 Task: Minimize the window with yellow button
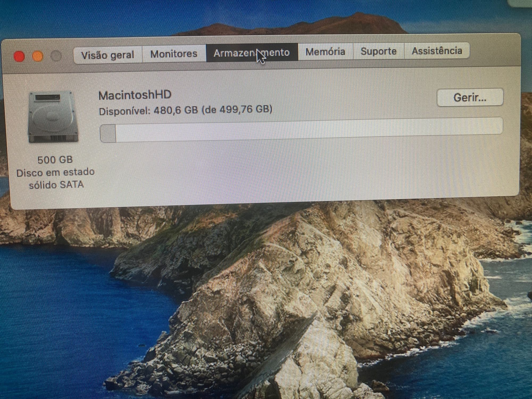pos(38,56)
